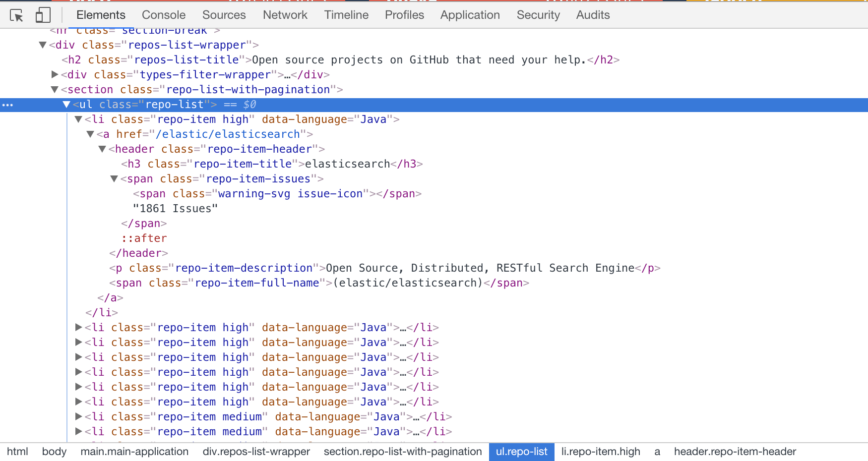
Task: Select main.main-application breadcrumb
Action: coord(134,452)
